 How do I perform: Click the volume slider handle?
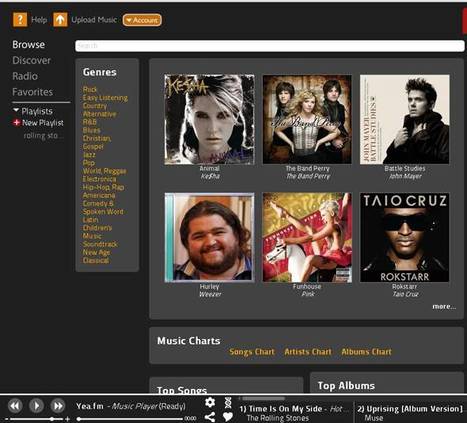[52, 419]
